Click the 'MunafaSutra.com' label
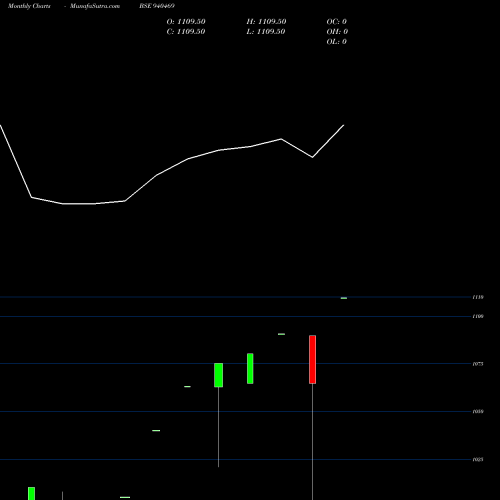Screen dimensions: 500x500 pyautogui.click(x=95, y=6)
